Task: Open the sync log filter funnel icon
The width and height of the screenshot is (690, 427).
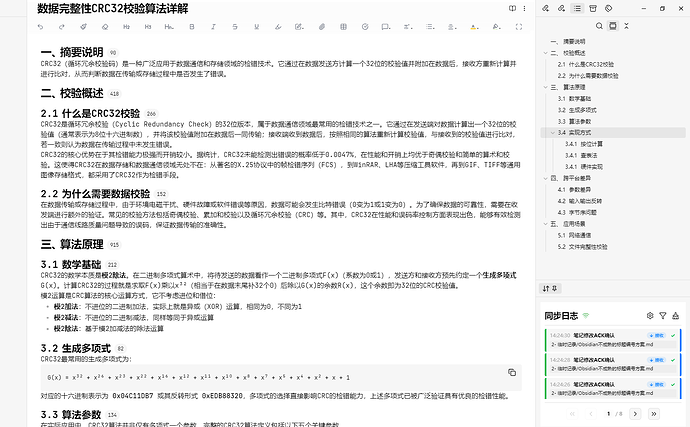Action: (x=663, y=316)
